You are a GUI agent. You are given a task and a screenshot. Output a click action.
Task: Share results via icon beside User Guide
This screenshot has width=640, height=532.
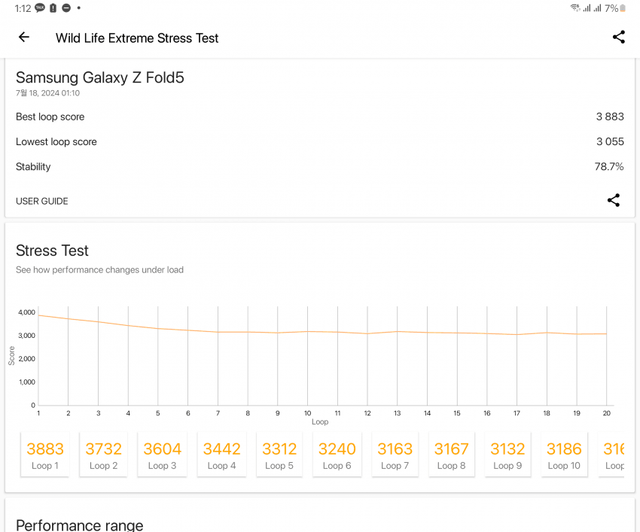tap(613, 200)
